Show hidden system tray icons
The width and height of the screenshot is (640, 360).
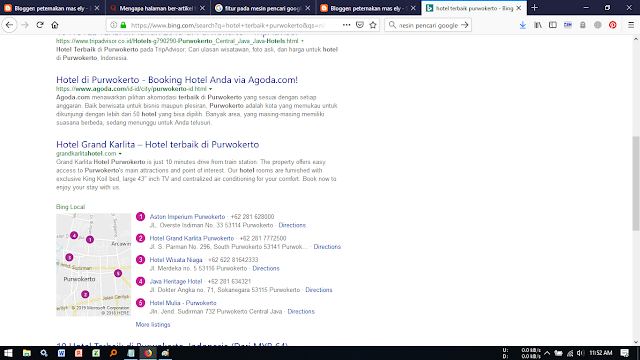(547, 353)
